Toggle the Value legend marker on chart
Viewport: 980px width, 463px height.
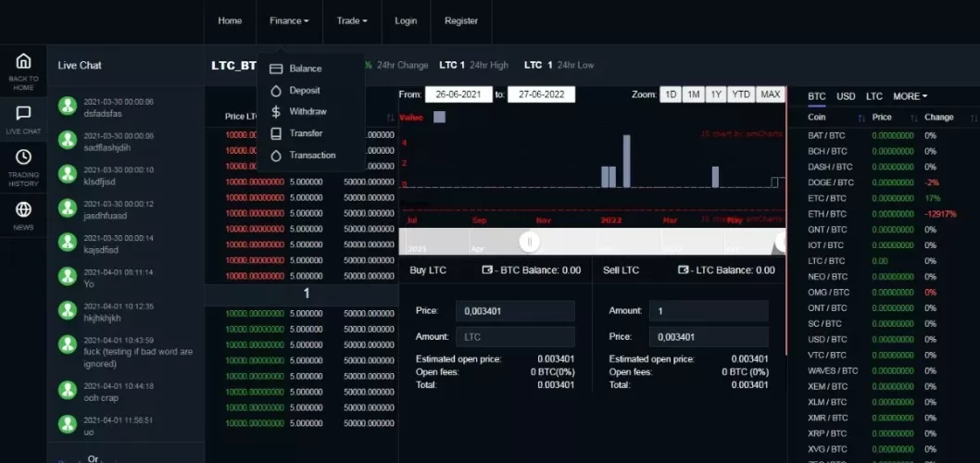coord(439,117)
